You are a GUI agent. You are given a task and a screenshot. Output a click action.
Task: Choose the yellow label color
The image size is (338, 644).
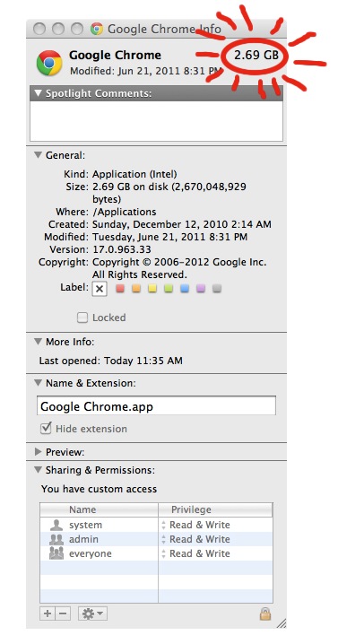pos(152,288)
